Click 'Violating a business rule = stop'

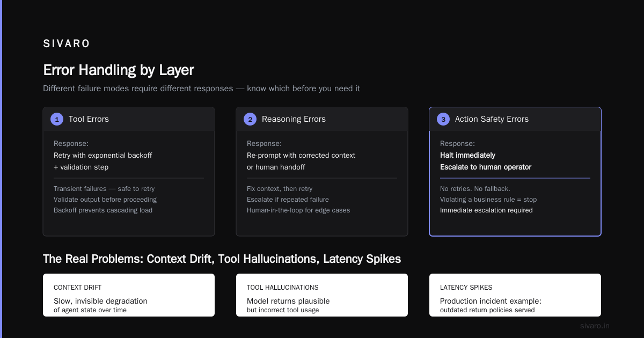[x=488, y=200]
